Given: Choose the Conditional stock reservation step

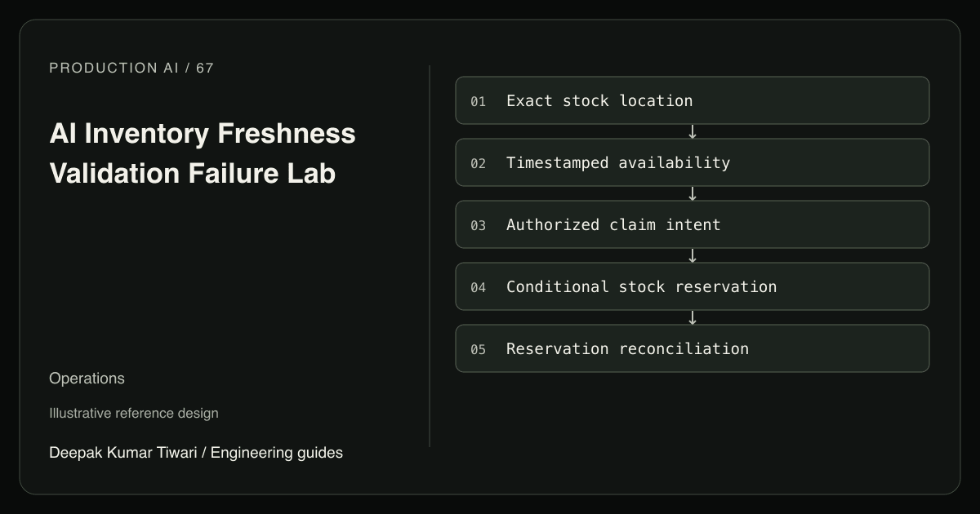Looking at the screenshot, I should click(x=693, y=286).
